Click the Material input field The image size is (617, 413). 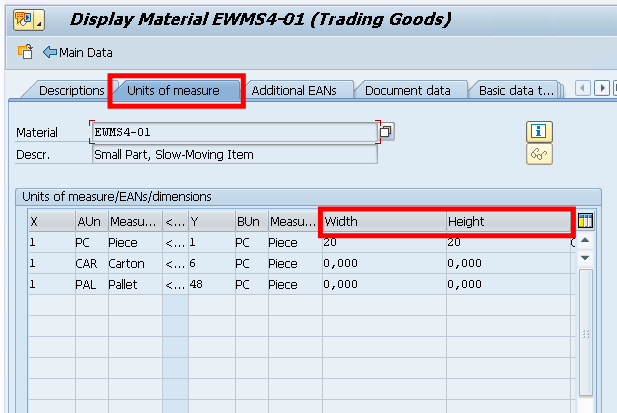coord(234,132)
